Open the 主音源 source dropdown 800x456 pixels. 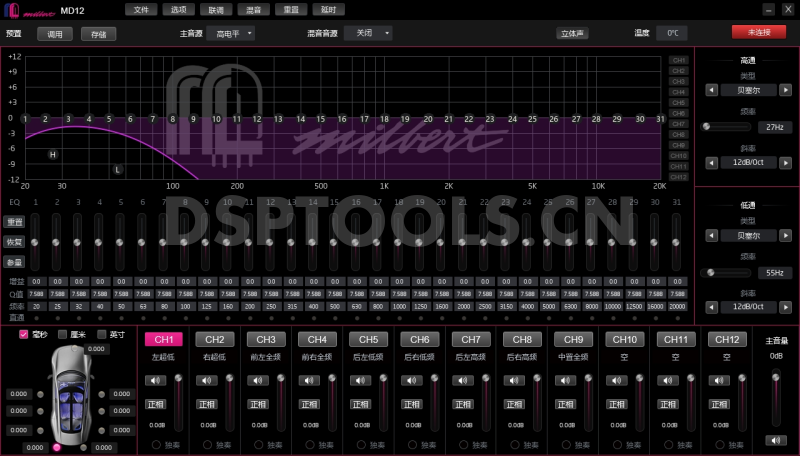click(235, 33)
